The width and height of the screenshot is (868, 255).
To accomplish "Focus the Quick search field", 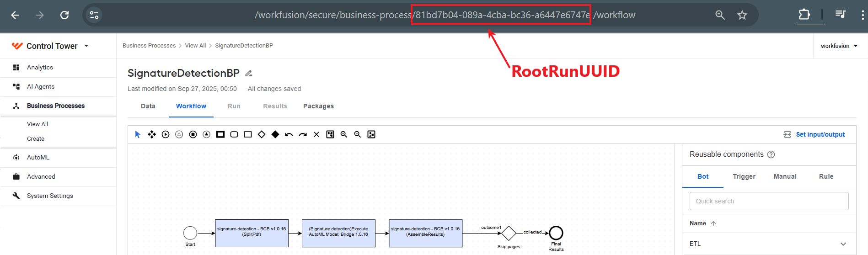I will coord(769,201).
